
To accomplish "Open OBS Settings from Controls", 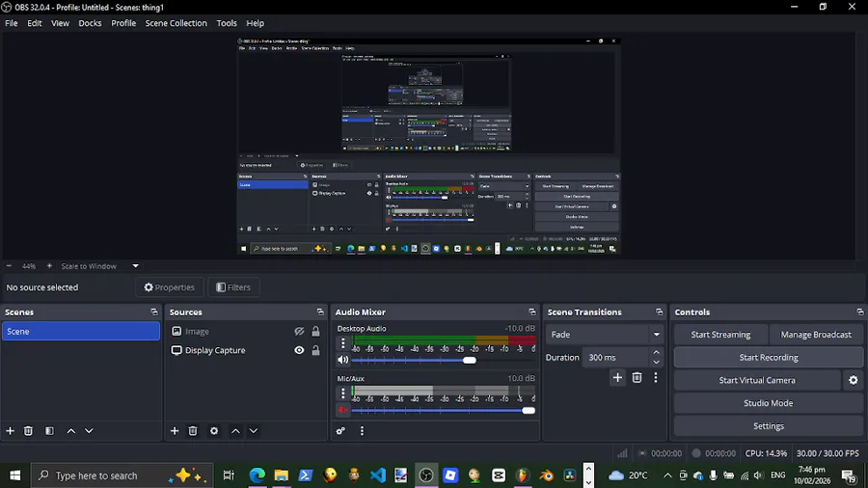I will 769,426.
